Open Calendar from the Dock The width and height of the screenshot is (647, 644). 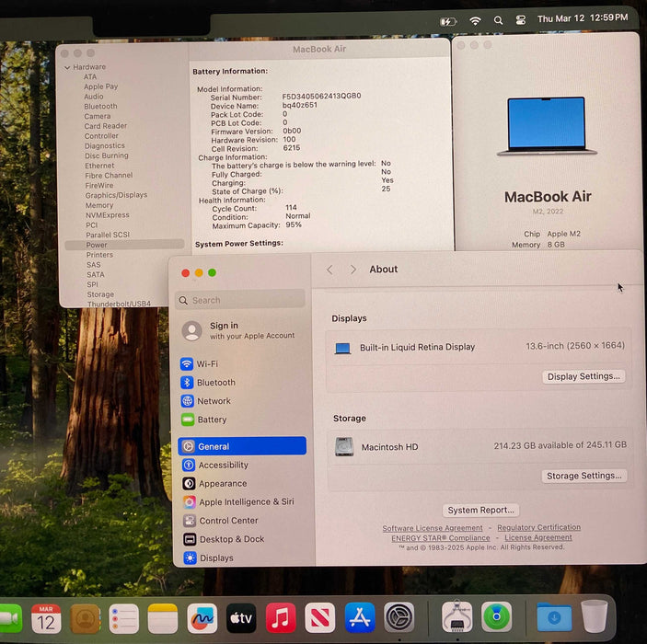[46, 618]
